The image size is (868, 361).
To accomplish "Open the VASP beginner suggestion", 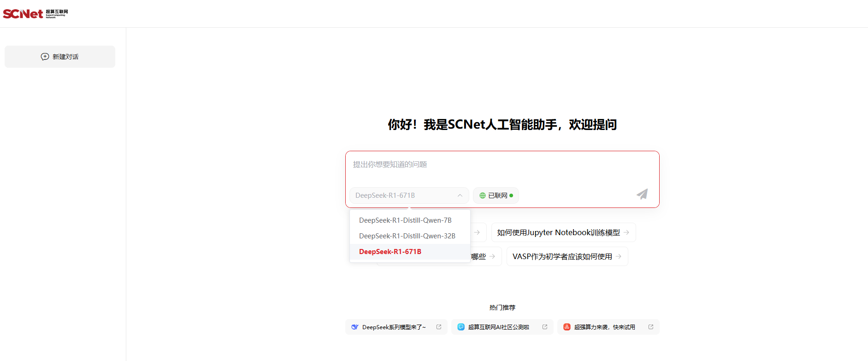I will coord(567,256).
